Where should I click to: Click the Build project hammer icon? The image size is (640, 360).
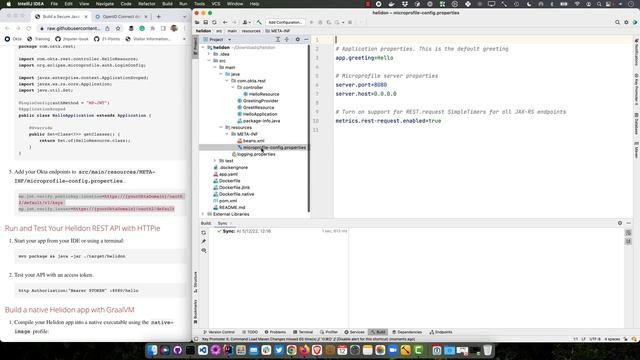coord(259,22)
